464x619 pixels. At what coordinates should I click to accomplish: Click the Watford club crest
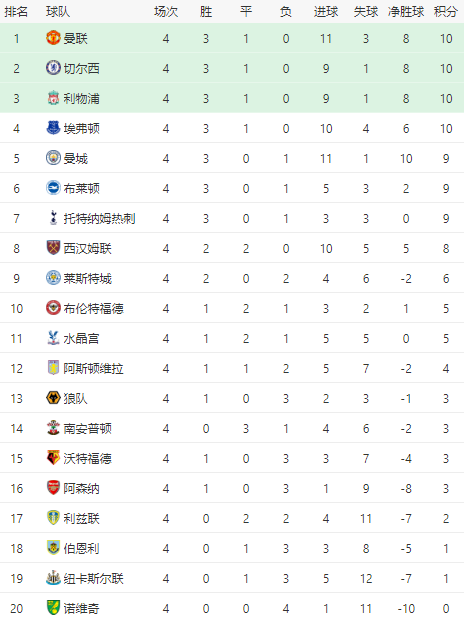pyautogui.click(x=53, y=458)
